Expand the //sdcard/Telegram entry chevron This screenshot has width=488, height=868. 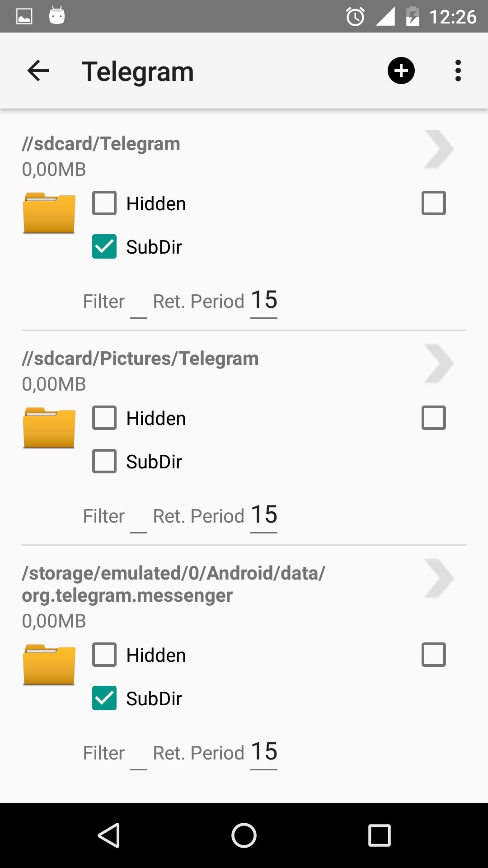coord(438,149)
